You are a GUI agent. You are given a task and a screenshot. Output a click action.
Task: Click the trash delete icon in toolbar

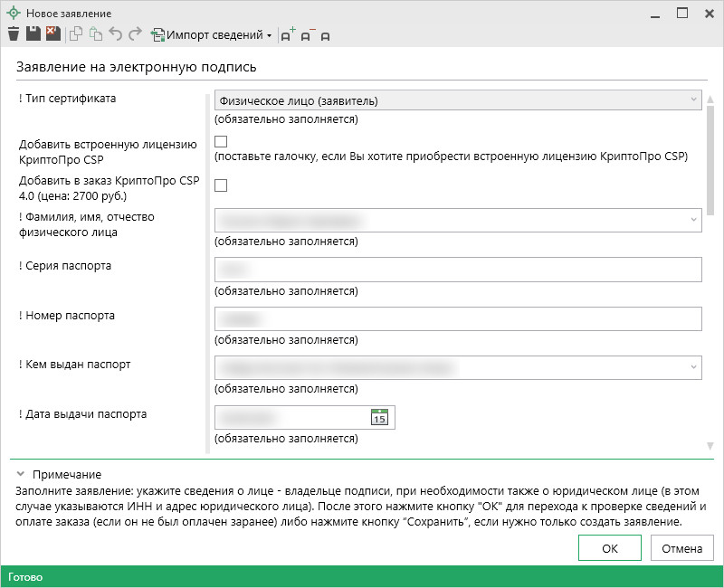pyautogui.click(x=13, y=34)
